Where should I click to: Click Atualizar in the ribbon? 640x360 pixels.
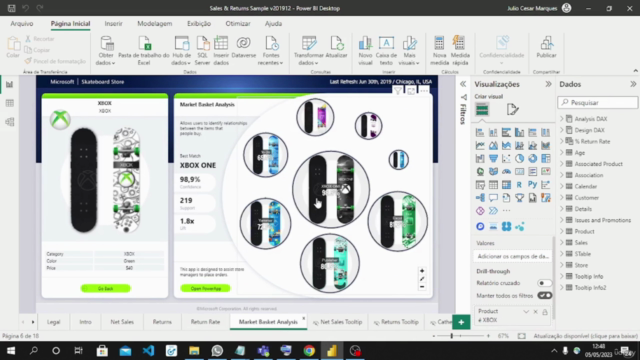pyautogui.click(x=336, y=48)
